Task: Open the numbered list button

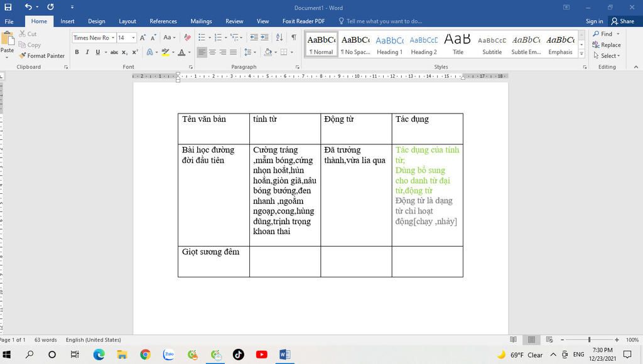Action: (x=218, y=38)
